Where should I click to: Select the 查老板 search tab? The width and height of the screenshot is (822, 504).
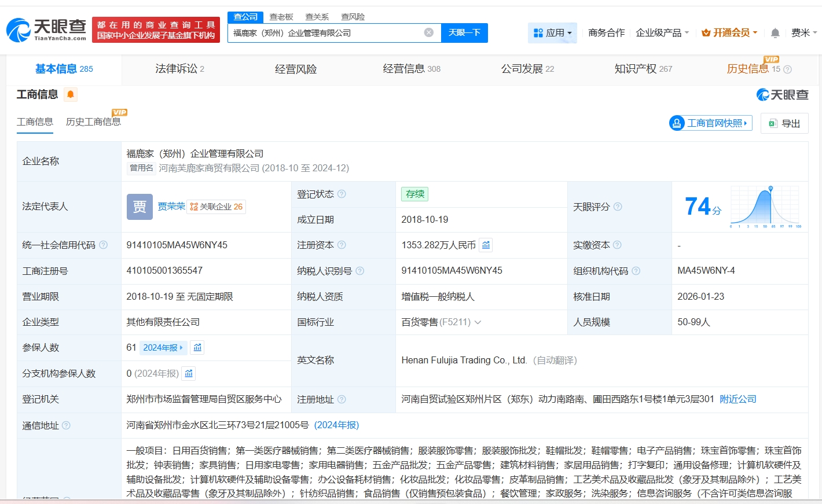281,17
